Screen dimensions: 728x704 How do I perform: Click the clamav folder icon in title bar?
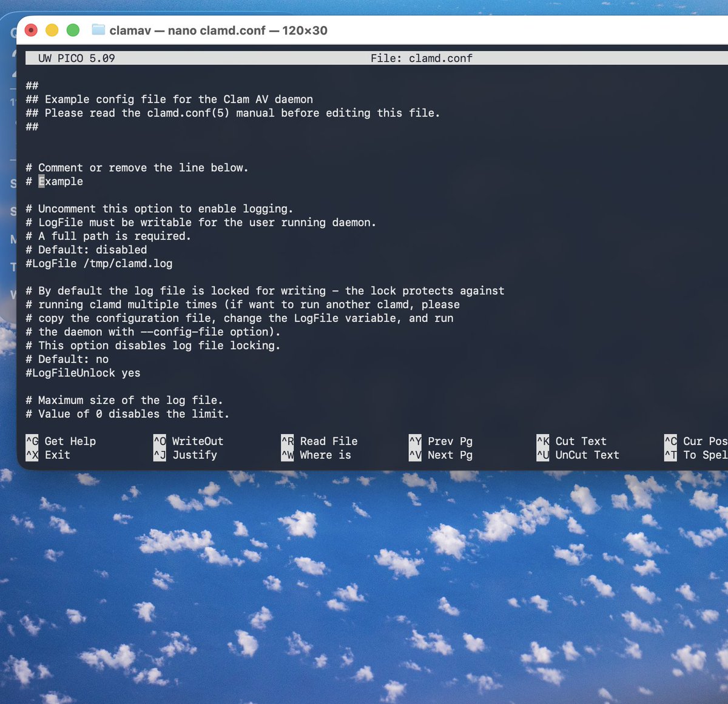98,30
